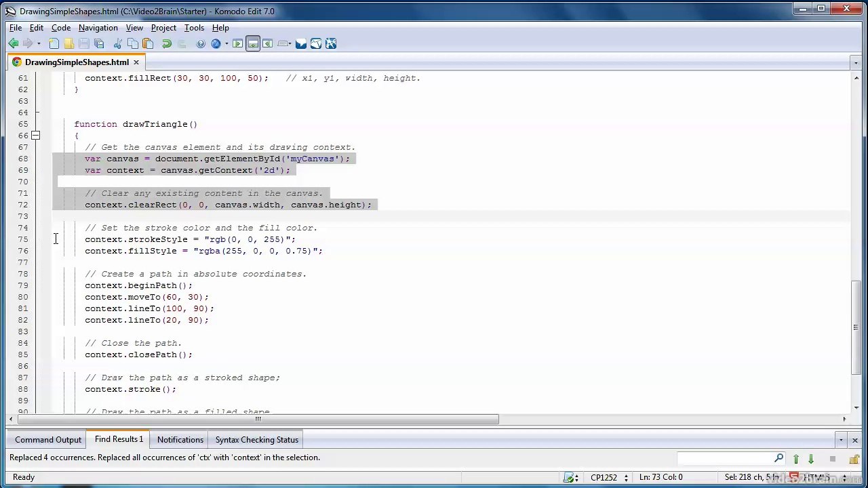Go back with the green back arrow
This screenshot has height=488, width=868.
point(14,43)
